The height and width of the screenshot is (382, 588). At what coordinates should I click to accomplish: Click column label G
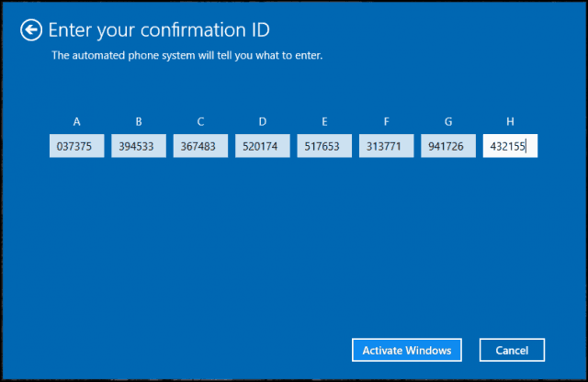coord(448,121)
